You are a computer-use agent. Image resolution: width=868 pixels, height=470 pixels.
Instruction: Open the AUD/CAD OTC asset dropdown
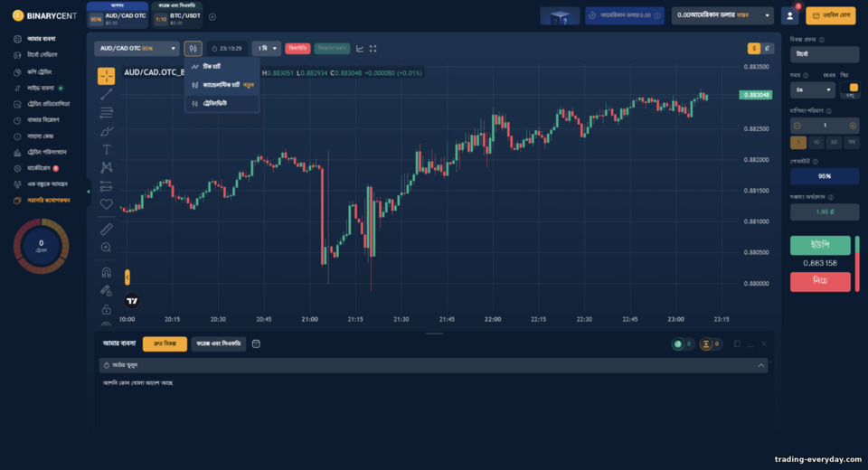click(x=137, y=49)
